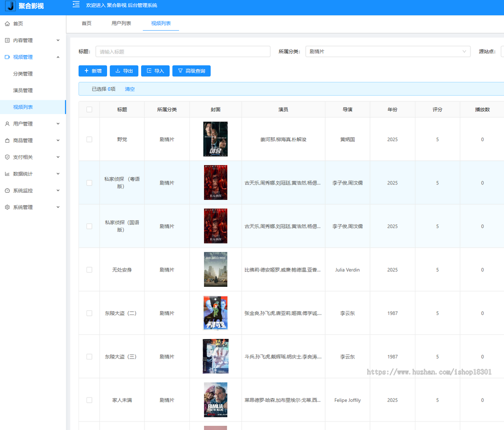Click the home icon next to 首页
The image size is (504, 430).
pos(7,24)
